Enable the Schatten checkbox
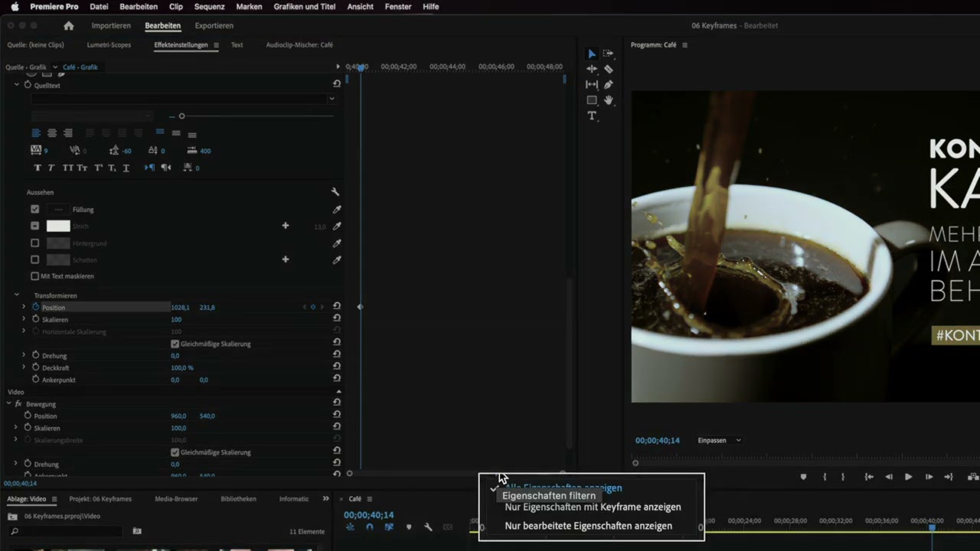The width and height of the screenshot is (980, 551). click(34, 259)
